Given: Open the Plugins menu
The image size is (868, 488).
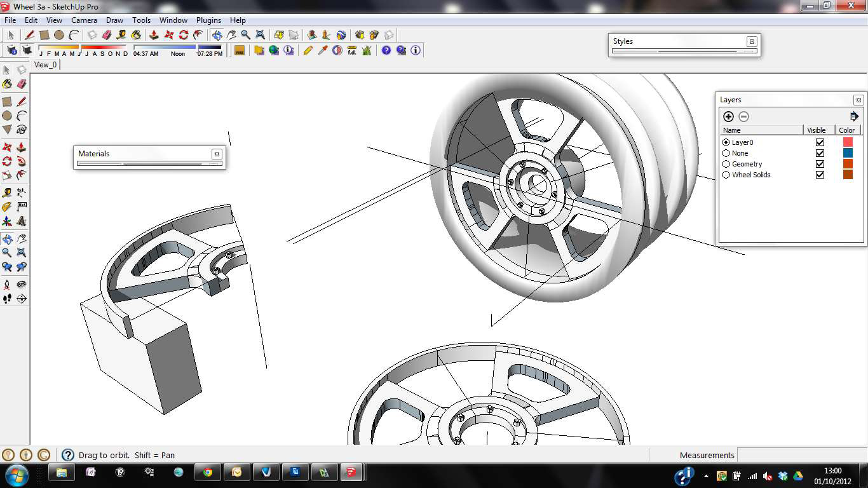Looking at the screenshot, I should (x=208, y=20).
